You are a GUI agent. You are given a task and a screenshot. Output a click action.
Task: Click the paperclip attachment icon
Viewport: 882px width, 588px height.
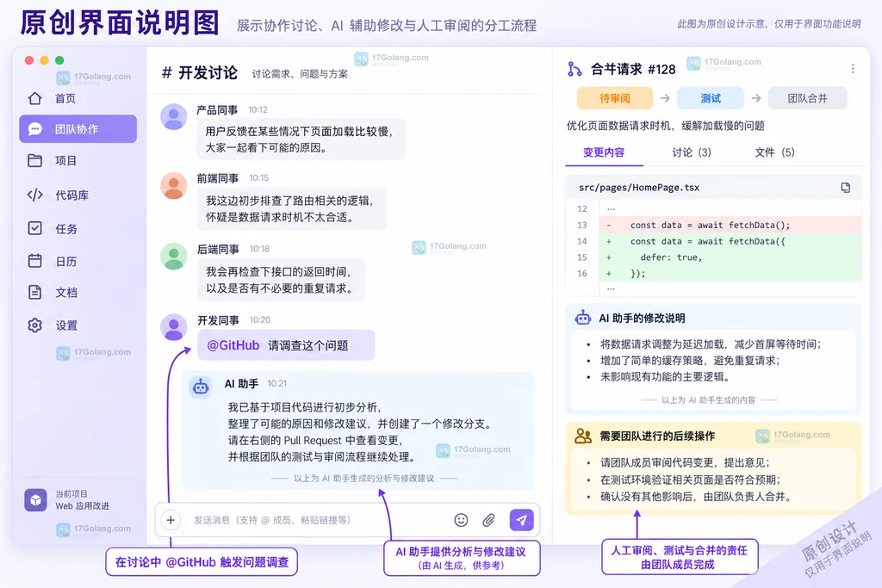pos(489,520)
